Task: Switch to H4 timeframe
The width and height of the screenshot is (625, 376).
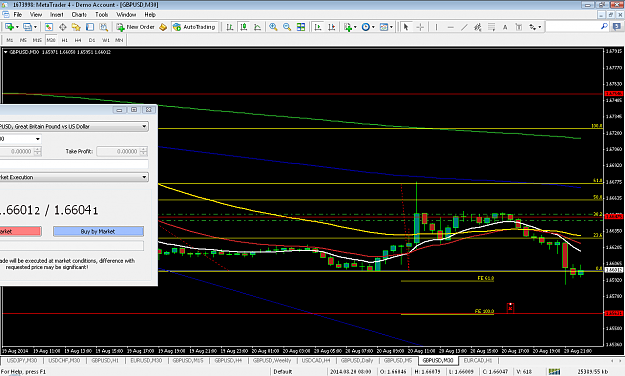Action: (78, 40)
